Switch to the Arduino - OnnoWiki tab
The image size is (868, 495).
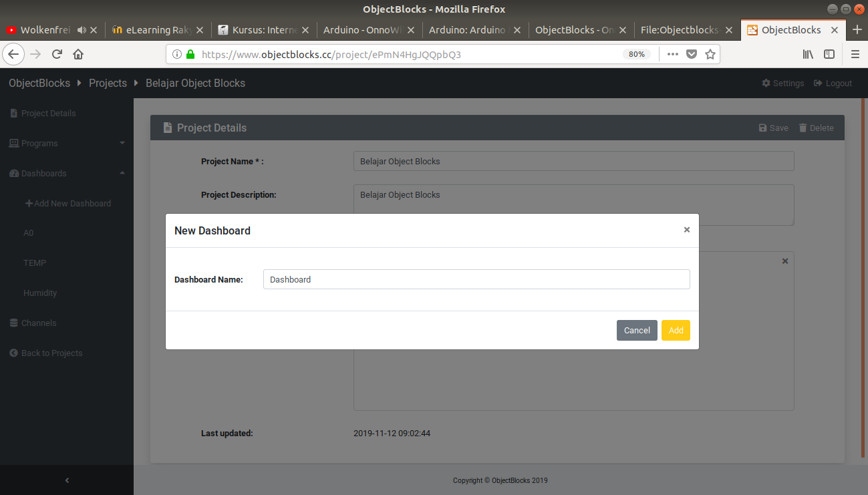click(x=363, y=30)
